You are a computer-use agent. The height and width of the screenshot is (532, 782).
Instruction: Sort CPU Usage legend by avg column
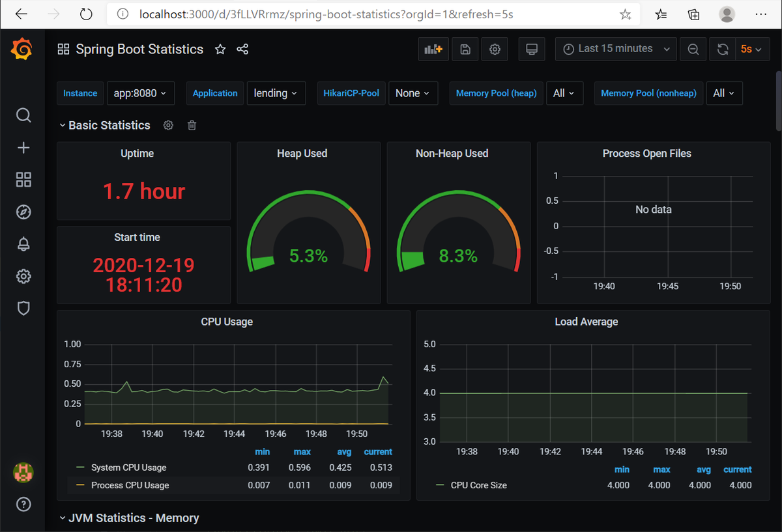(343, 452)
